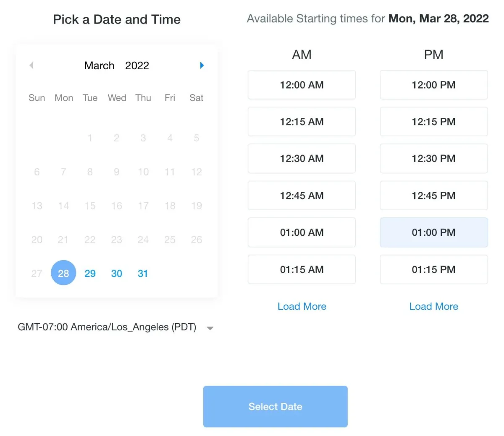Select March 28 on the calendar
Viewport: 504px width, 436px height.
click(x=63, y=273)
